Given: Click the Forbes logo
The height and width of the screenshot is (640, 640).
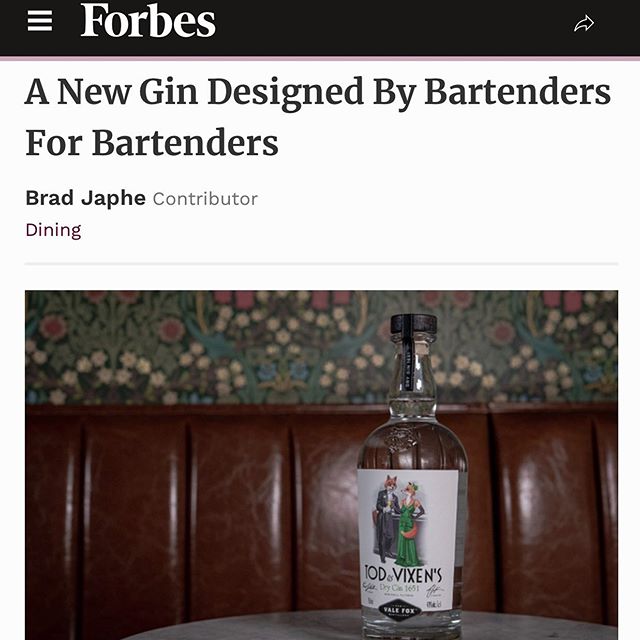Looking at the screenshot, I should (x=148, y=20).
